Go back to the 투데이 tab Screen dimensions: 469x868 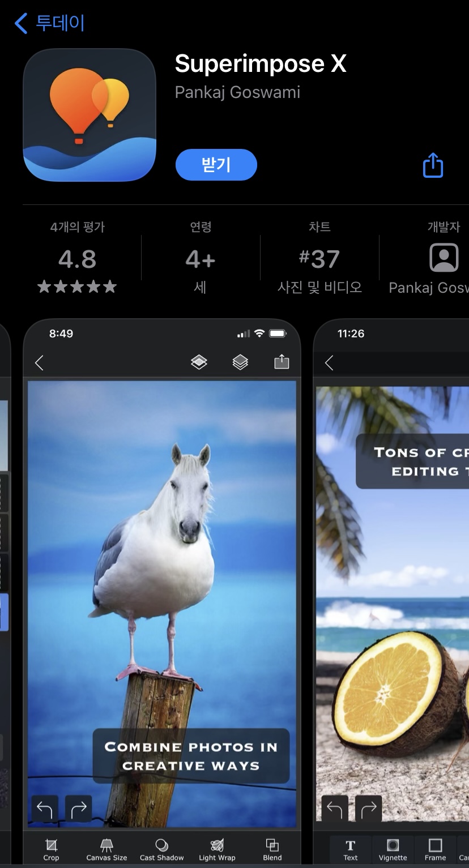coord(49,23)
